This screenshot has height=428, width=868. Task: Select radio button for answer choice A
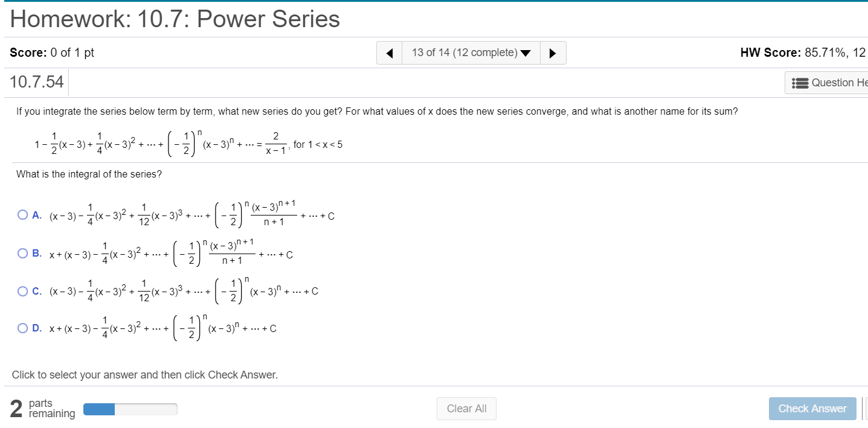pos(22,214)
